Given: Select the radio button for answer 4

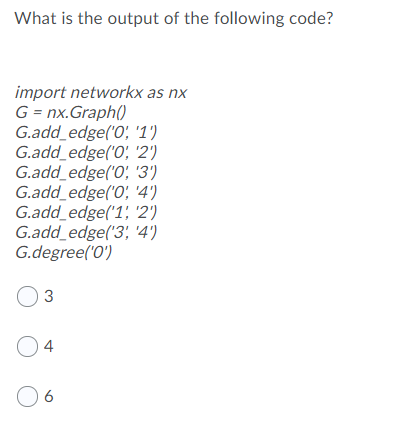Looking at the screenshot, I should tap(27, 346).
